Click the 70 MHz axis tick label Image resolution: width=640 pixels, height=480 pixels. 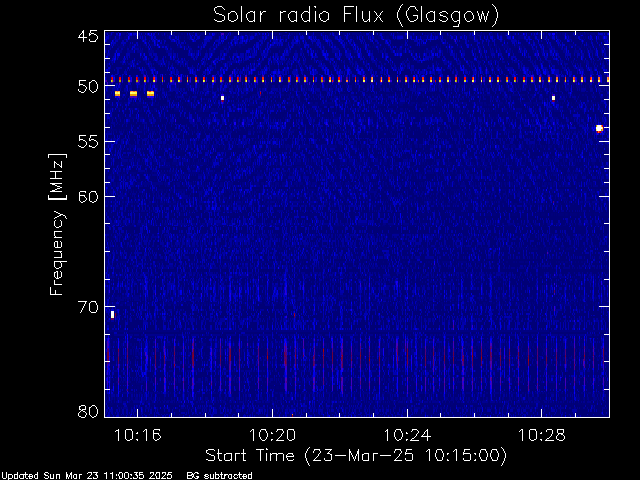(88, 307)
